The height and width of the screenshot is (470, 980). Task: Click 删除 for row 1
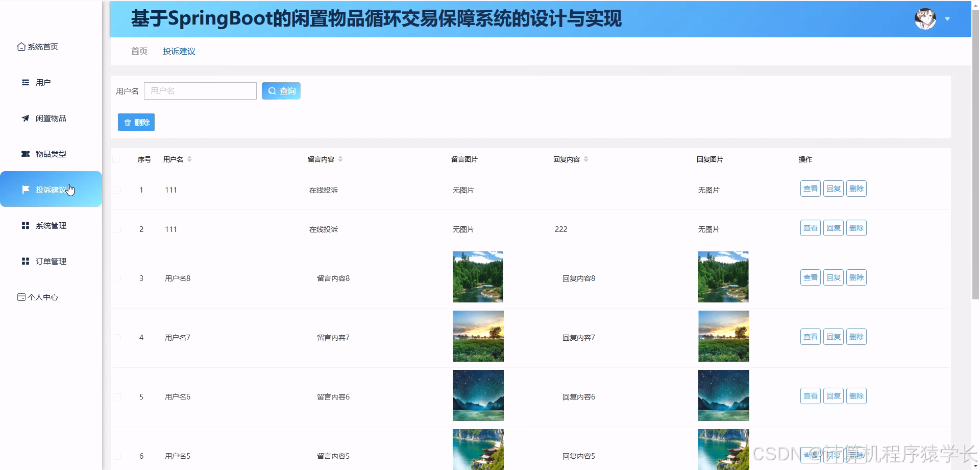tap(856, 189)
